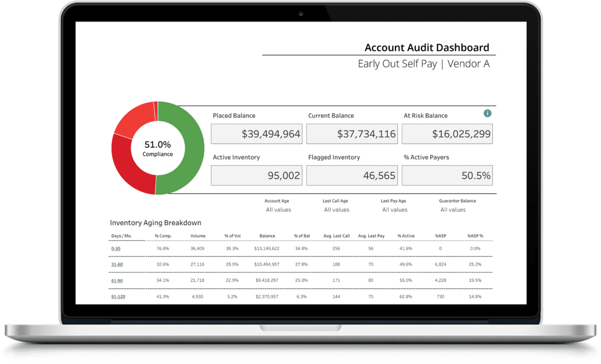601x364 pixels.
Task: Open the 91-120 days aging row link
Action: coord(118,296)
